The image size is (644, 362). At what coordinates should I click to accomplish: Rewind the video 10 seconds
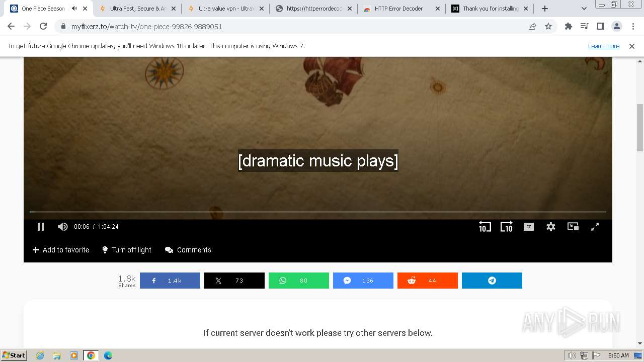coord(485,227)
